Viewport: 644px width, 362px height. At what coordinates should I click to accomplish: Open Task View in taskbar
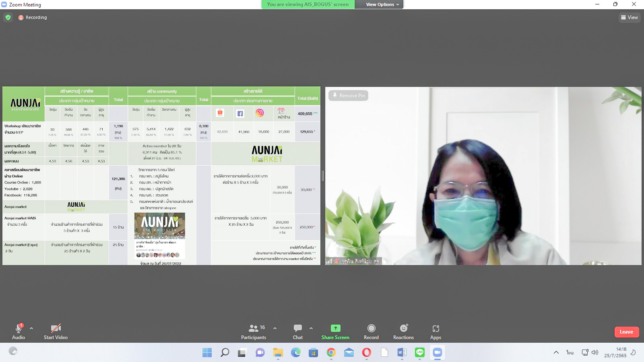coord(242,353)
